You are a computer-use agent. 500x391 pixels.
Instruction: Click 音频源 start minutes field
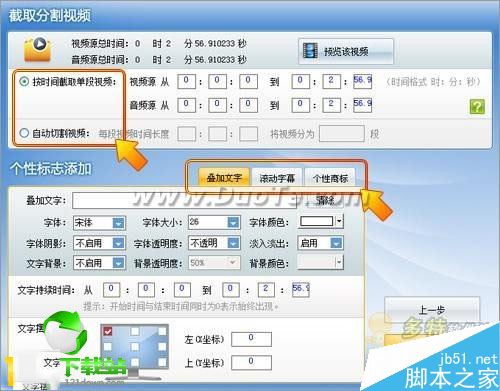coord(217,105)
